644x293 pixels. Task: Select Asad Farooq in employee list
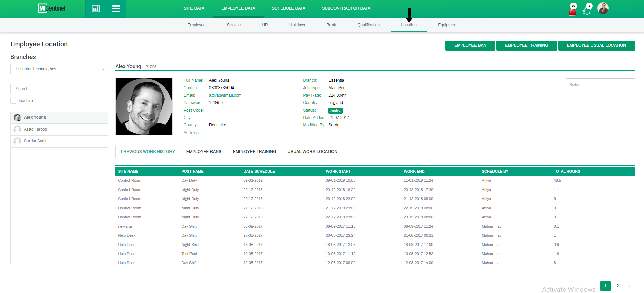(59, 130)
